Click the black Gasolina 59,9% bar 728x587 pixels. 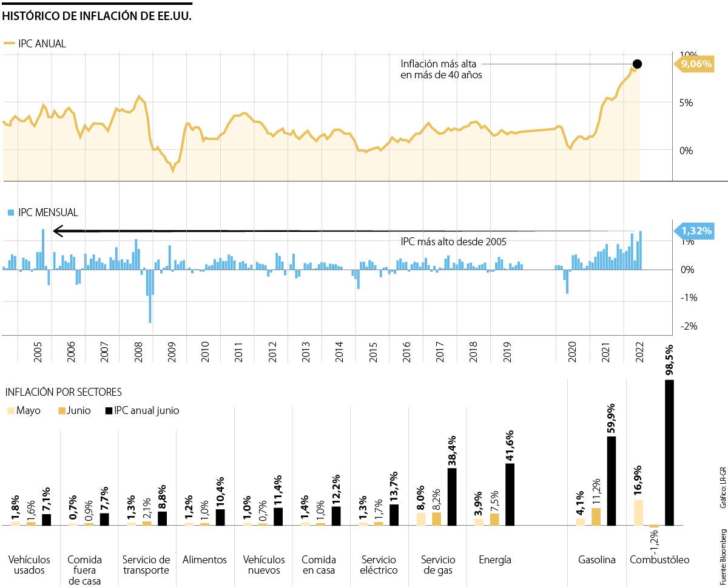[x=612, y=480]
